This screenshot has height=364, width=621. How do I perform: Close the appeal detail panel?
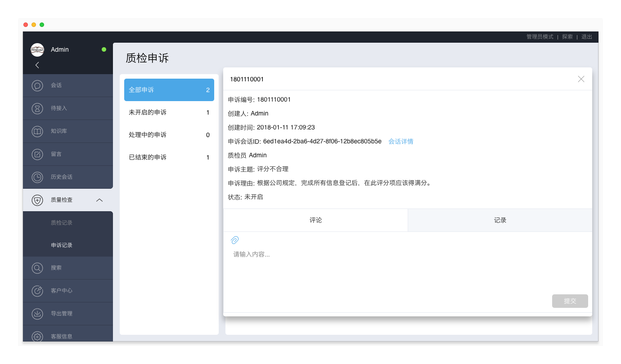coord(581,79)
